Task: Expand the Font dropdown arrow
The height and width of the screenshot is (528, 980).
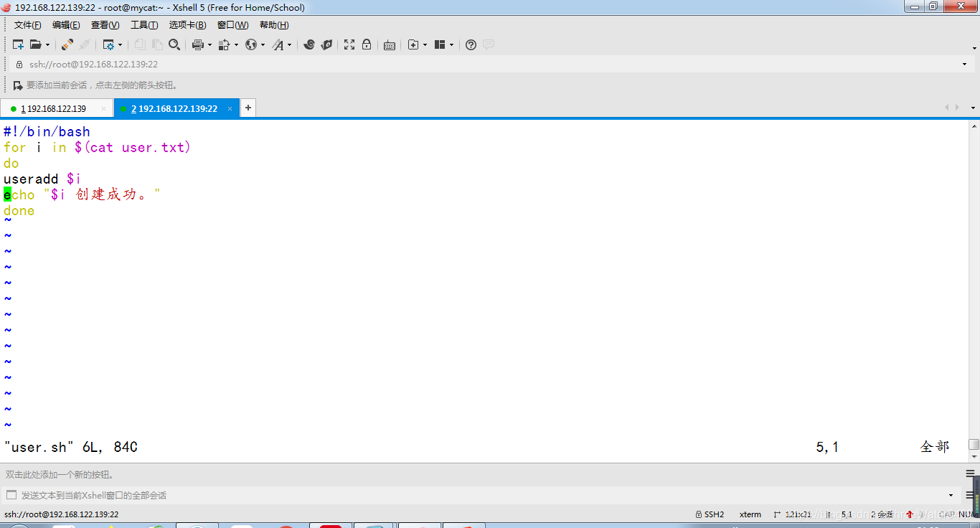Action: coord(290,44)
